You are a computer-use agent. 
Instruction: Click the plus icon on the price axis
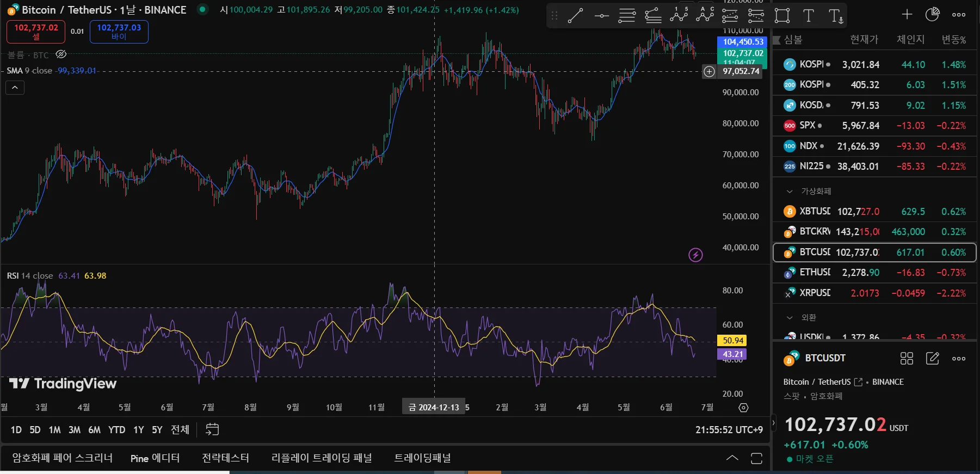pos(709,71)
